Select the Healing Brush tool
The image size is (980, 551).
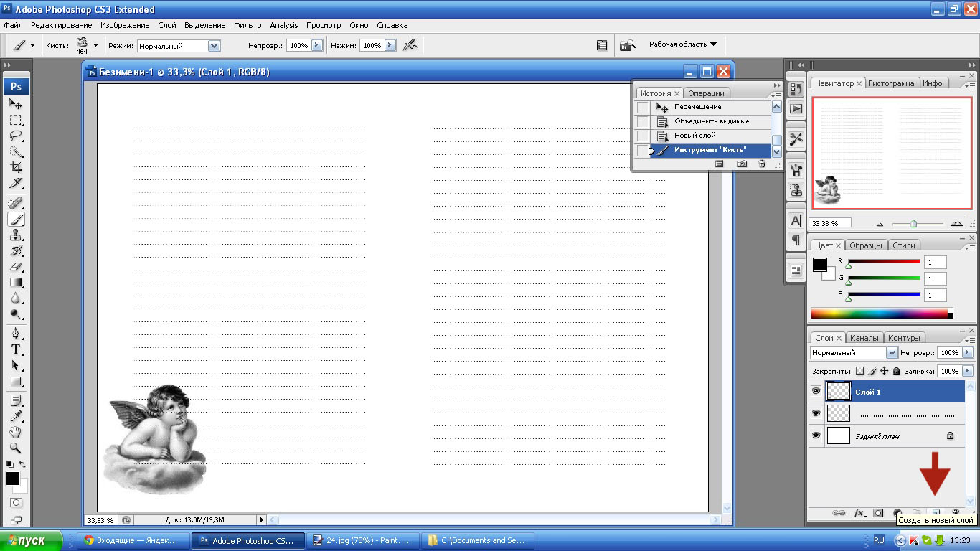(x=16, y=203)
